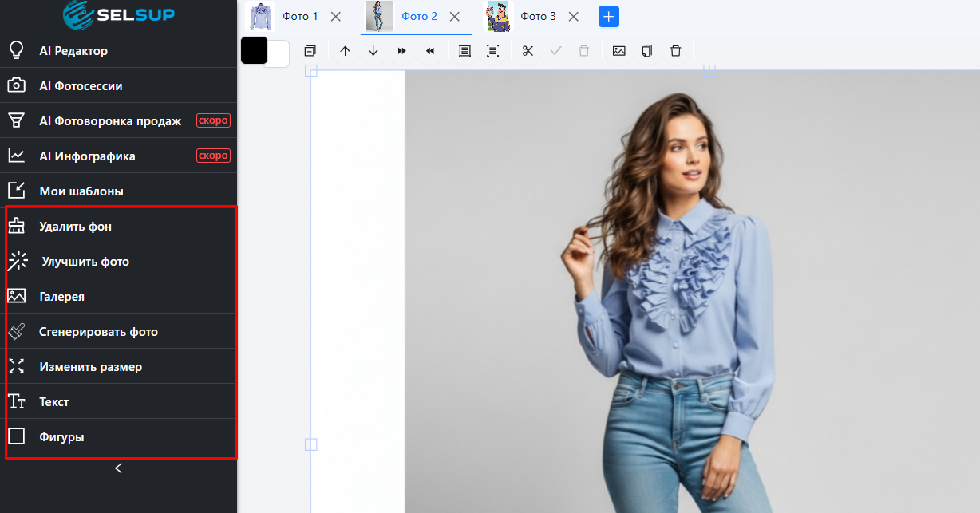980x513 pixels.
Task: Switch to the Фото 3 tab
Action: click(538, 16)
